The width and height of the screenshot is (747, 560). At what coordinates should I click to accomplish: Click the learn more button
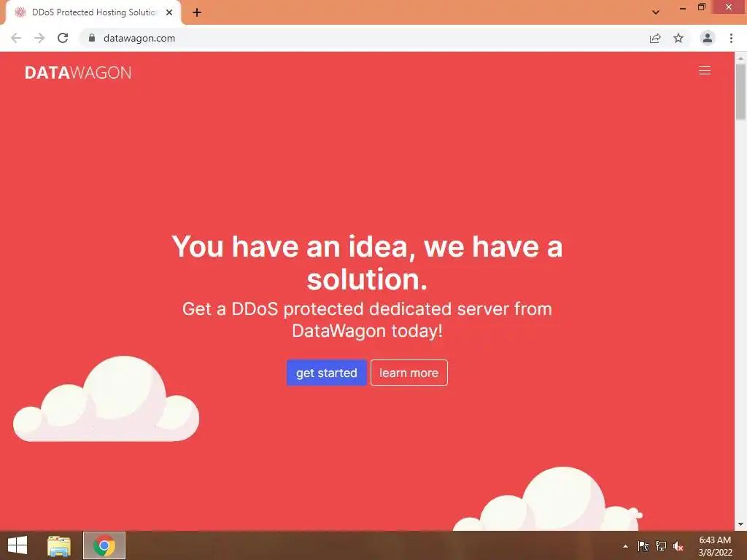tap(409, 373)
